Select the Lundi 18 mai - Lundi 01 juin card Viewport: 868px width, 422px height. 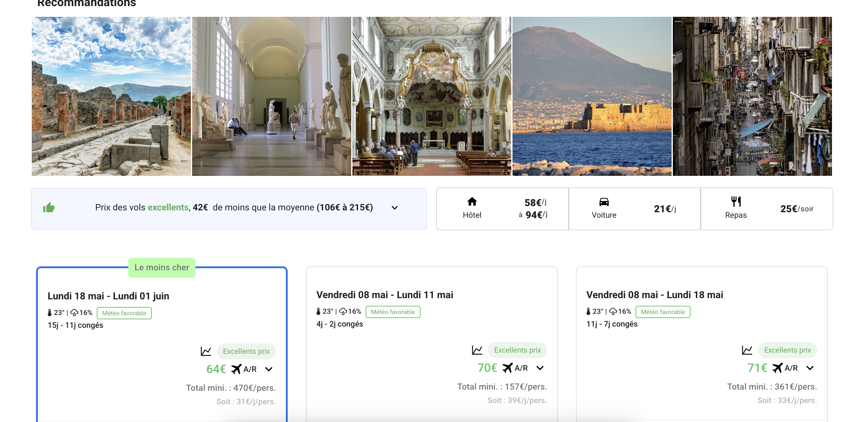[x=108, y=296]
